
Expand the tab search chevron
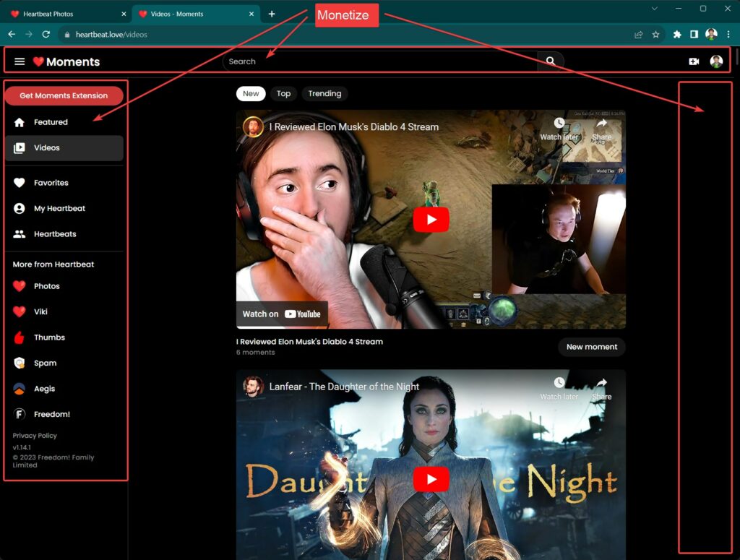tap(655, 9)
